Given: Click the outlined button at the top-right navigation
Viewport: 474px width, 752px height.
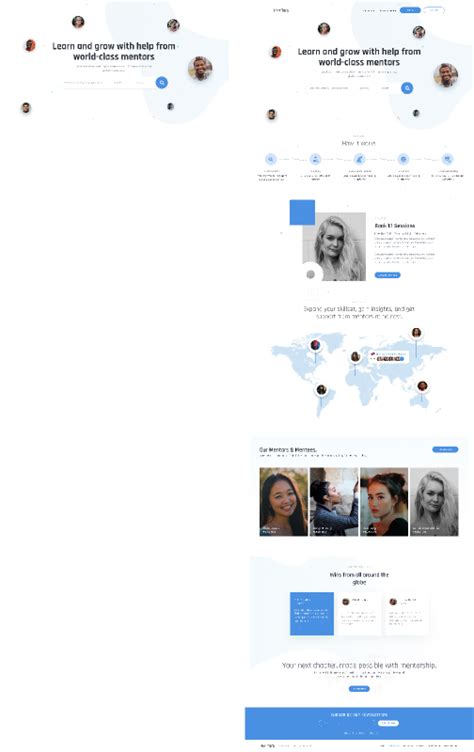Looking at the screenshot, I should [434, 10].
